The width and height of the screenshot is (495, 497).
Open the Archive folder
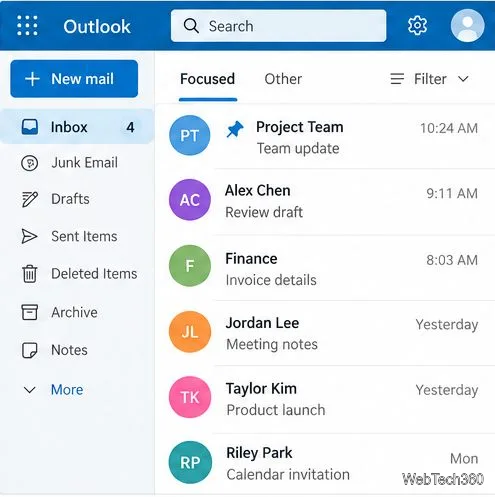coord(77,312)
